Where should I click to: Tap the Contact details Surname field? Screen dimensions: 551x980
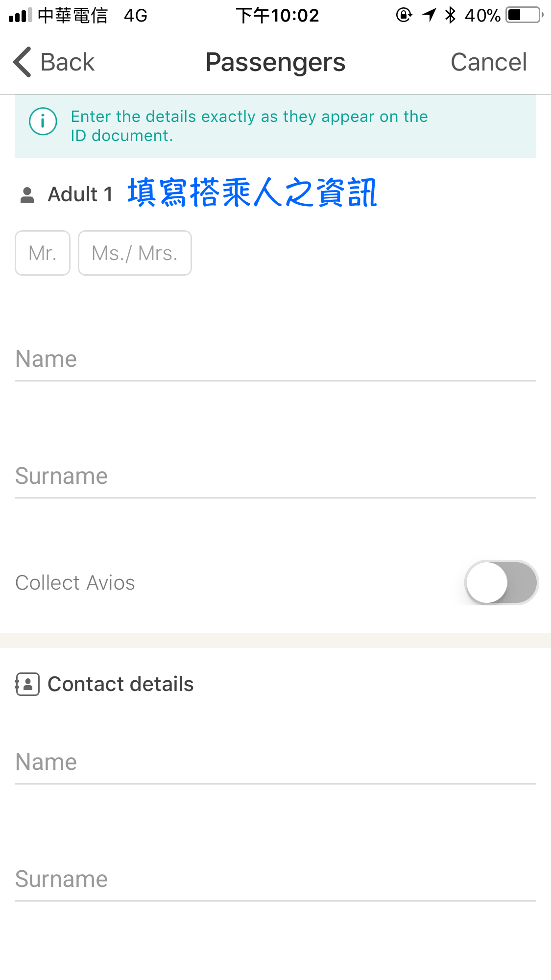point(275,879)
